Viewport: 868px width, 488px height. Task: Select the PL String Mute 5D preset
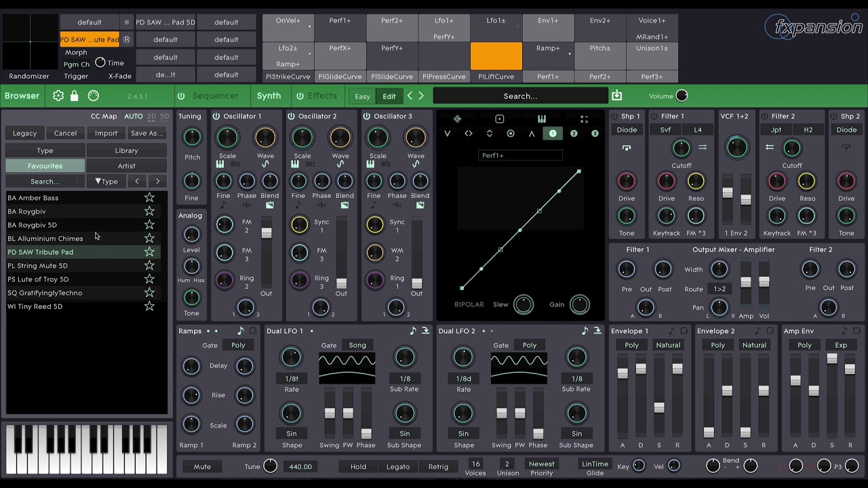click(x=83, y=266)
